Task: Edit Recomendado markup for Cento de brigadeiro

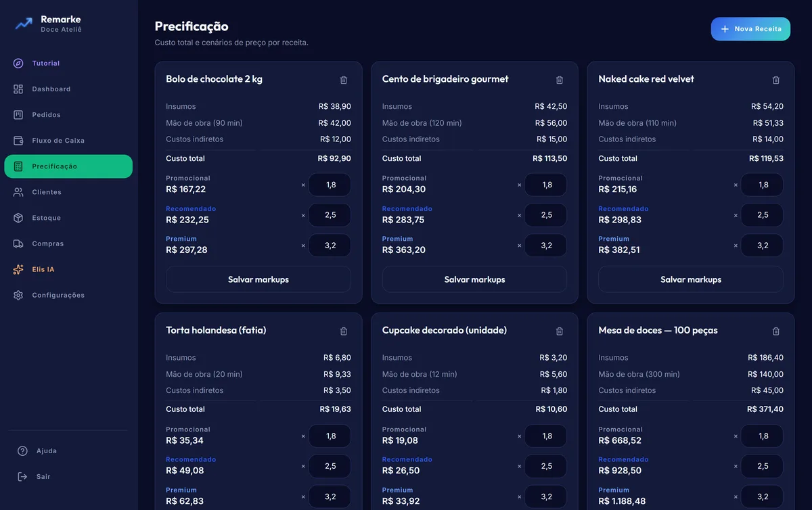Action: pyautogui.click(x=546, y=215)
